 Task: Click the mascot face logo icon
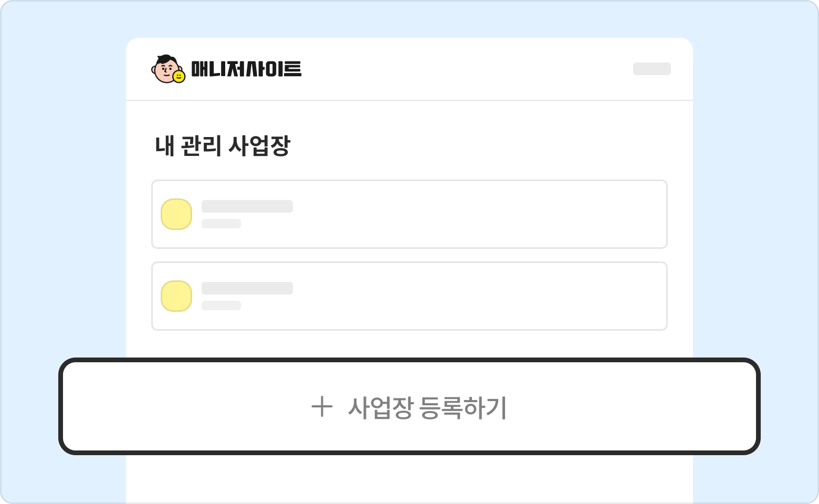pos(165,69)
